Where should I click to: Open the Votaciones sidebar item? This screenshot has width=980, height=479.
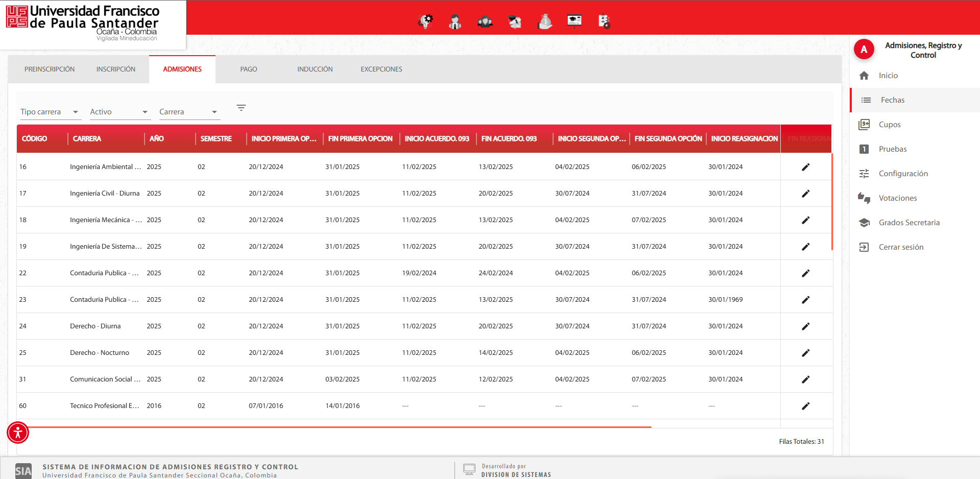(x=897, y=198)
